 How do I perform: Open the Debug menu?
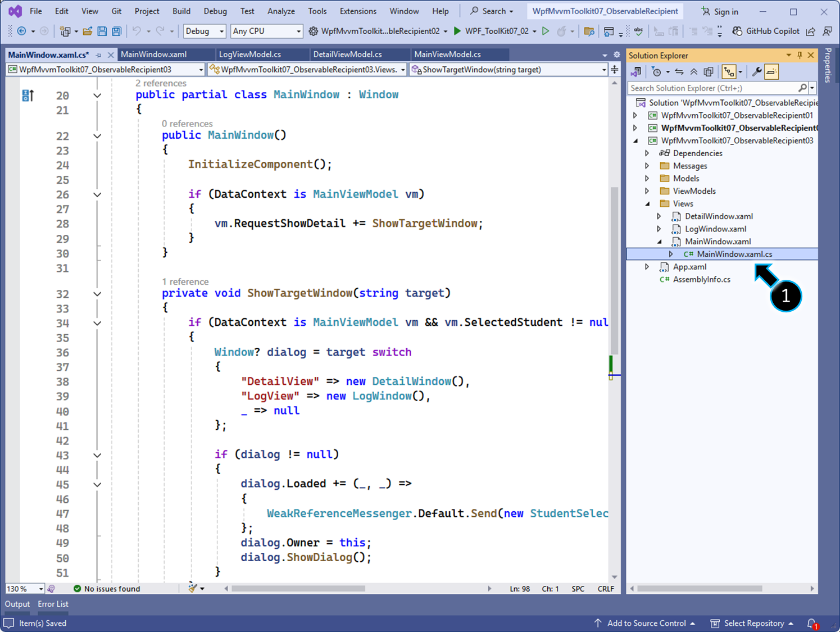point(215,11)
